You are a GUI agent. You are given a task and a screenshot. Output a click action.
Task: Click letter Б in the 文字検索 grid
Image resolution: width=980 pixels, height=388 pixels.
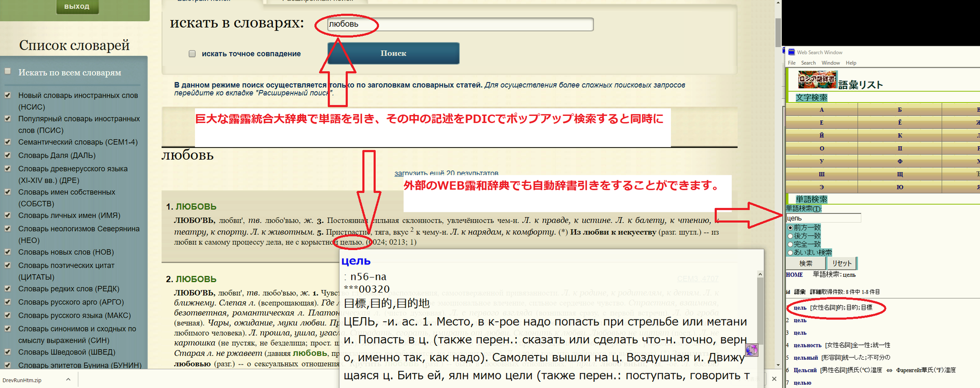(x=900, y=110)
